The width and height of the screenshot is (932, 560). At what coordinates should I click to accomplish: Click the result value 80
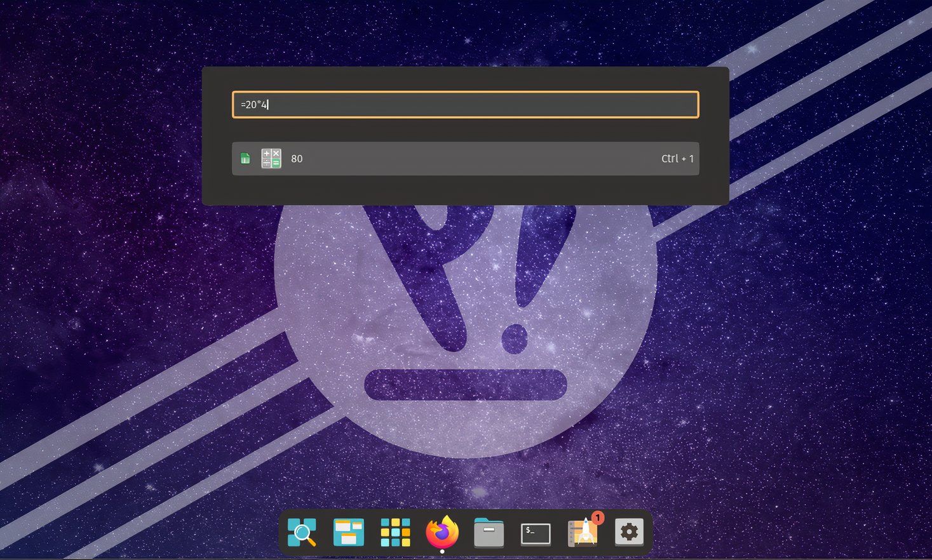297,159
